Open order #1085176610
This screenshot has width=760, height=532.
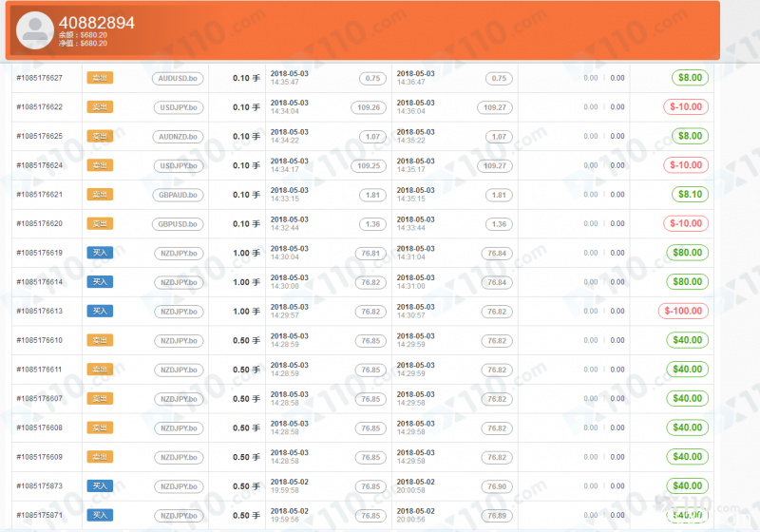[x=40, y=340]
